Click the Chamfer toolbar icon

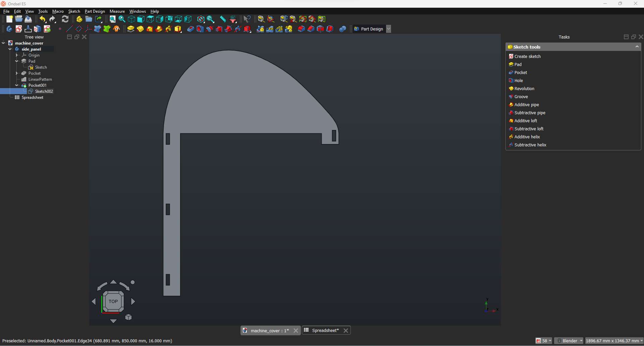[311, 29]
